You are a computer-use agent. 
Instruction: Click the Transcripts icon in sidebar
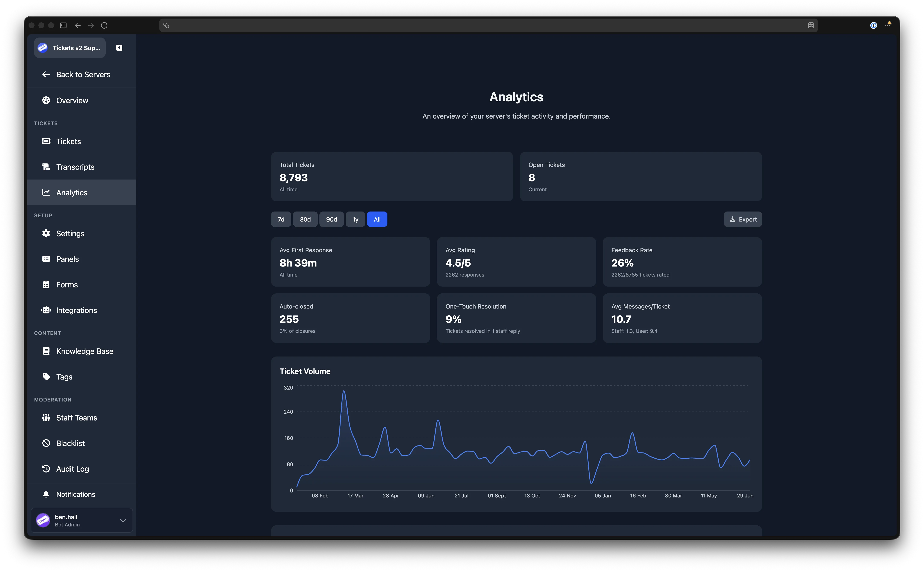pyautogui.click(x=46, y=167)
